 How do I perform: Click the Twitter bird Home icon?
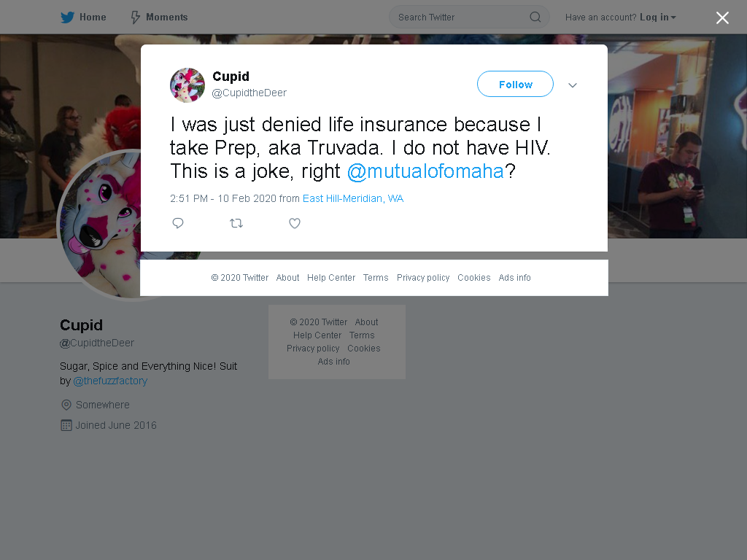coord(67,17)
